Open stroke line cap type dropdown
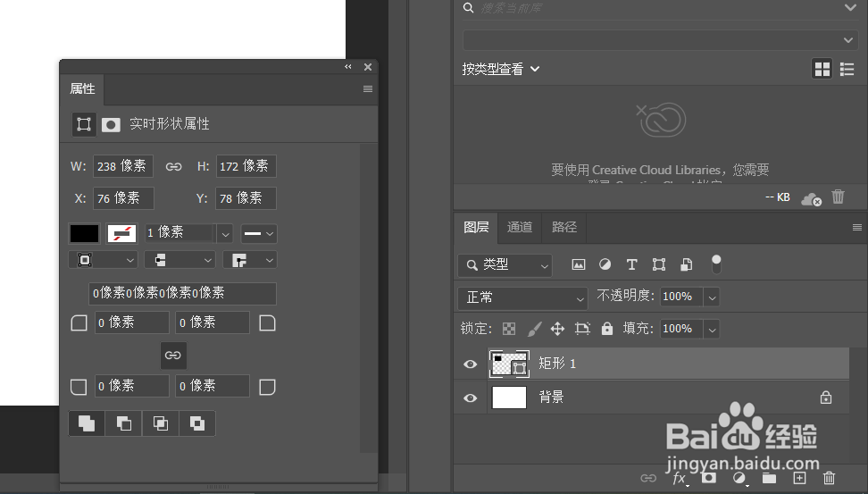The height and width of the screenshot is (494, 868). pyautogui.click(x=179, y=260)
